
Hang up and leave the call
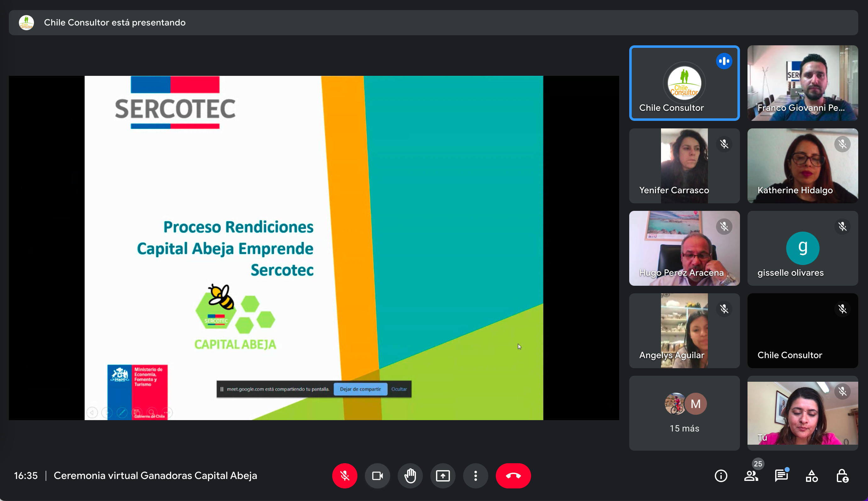click(x=513, y=476)
